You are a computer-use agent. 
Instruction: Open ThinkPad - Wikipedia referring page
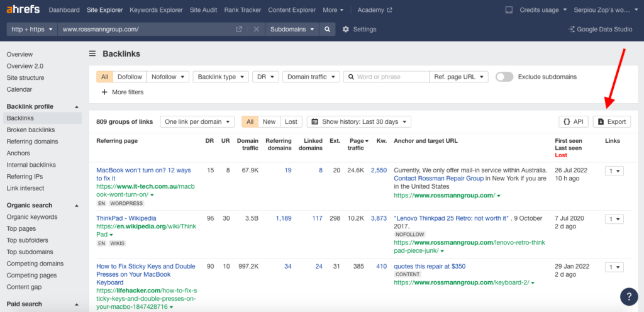[126, 218]
